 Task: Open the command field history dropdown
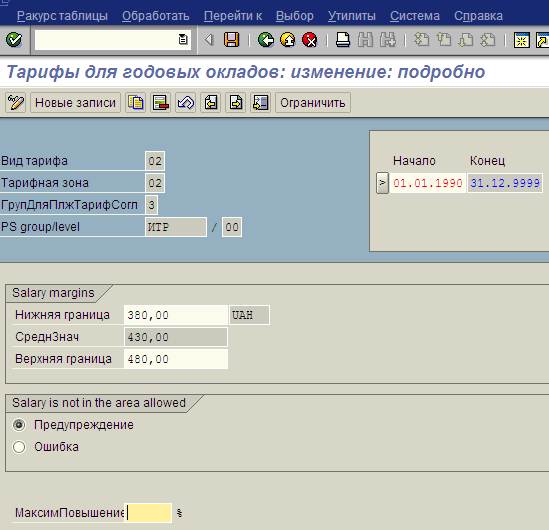pos(183,40)
